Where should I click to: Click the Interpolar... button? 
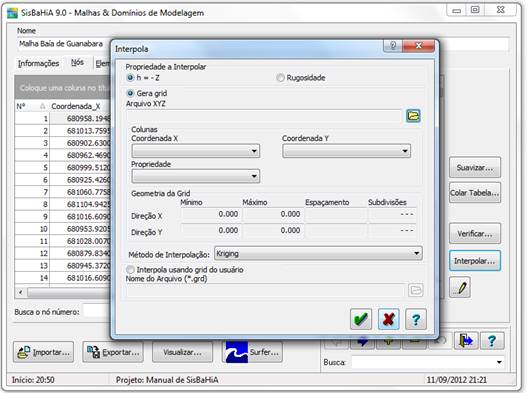pyautogui.click(x=475, y=261)
